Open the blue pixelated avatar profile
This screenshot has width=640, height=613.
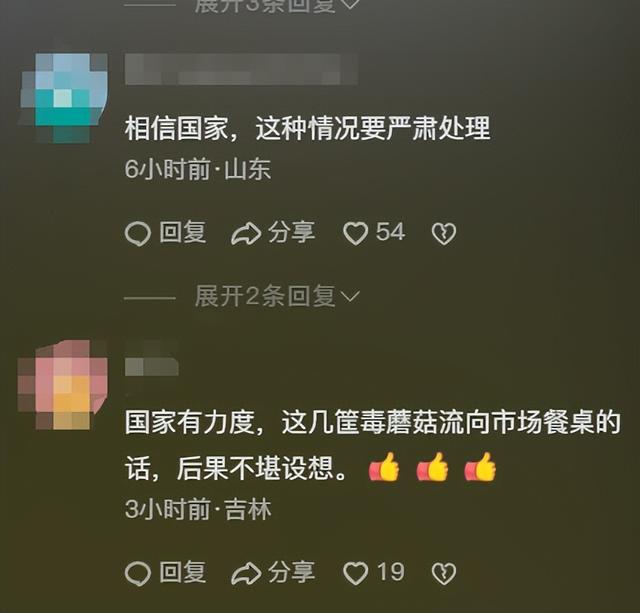pyautogui.click(x=63, y=98)
